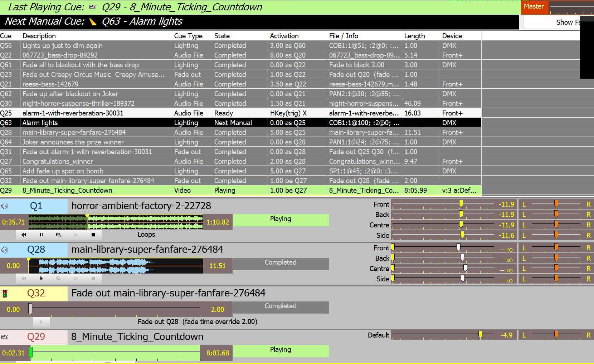This screenshot has width=594, height=364.
Task: Click the Activation column header
Action: coord(284,36)
